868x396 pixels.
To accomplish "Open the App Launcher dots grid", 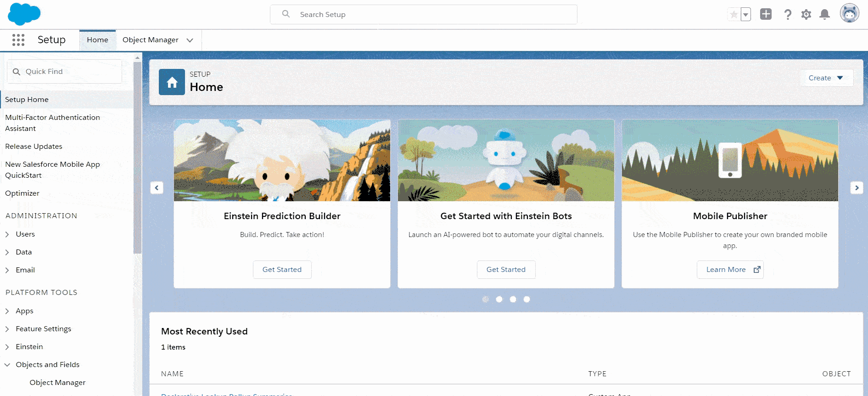I will pyautogui.click(x=18, y=40).
